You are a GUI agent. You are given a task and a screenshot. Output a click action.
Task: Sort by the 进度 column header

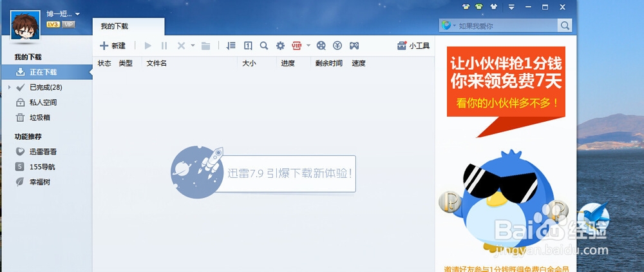[288, 63]
